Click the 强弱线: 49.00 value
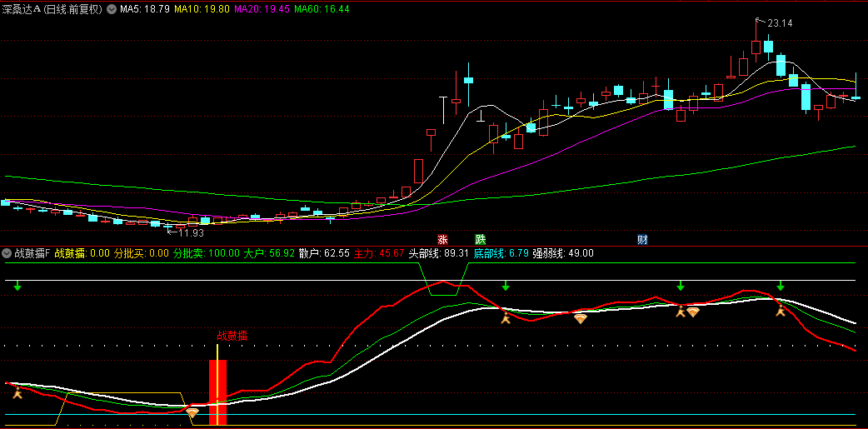 click(x=563, y=253)
